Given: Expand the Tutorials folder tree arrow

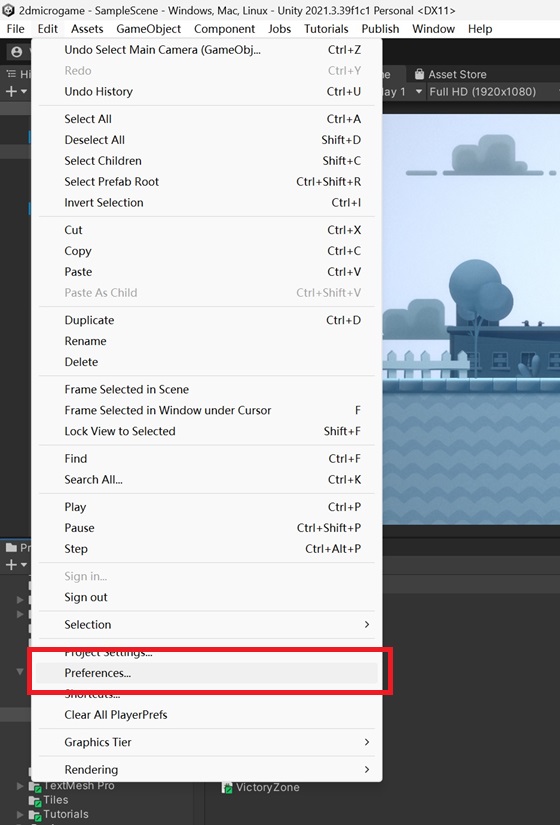Looking at the screenshot, I should [20, 815].
